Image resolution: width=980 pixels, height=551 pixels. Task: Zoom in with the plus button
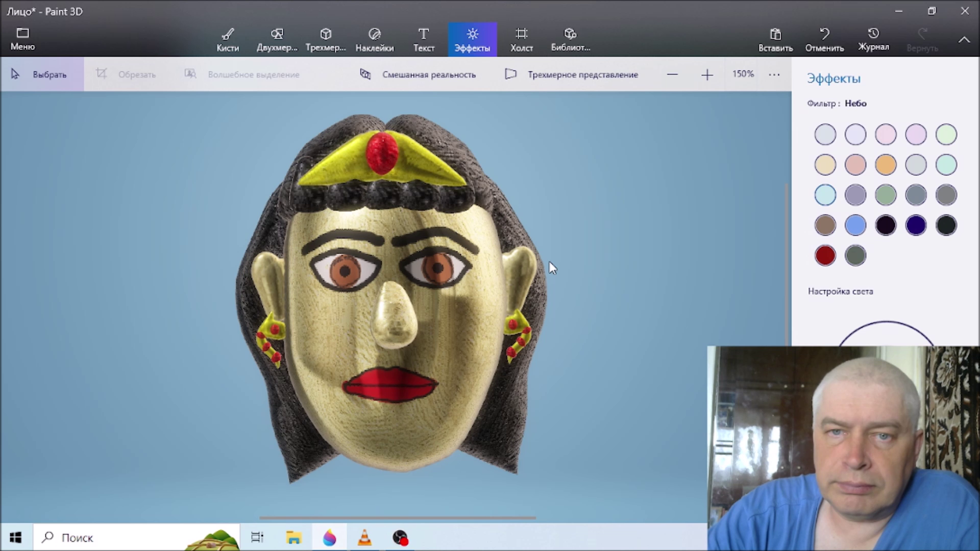[x=707, y=75]
